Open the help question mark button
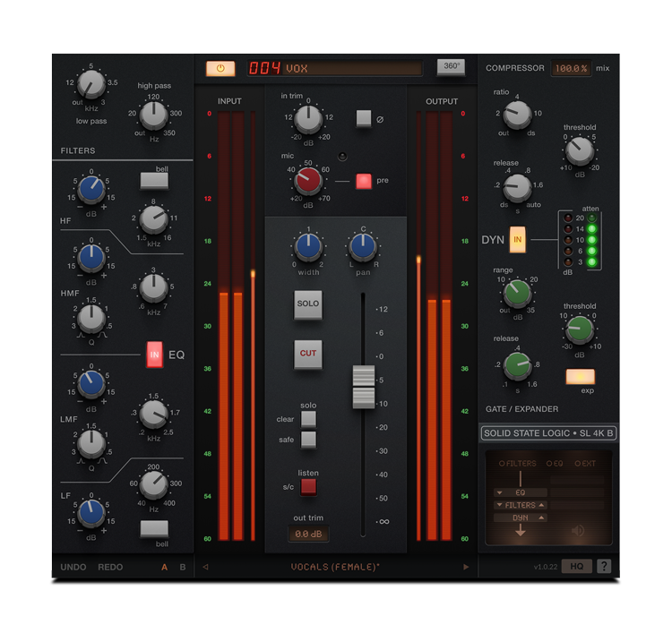 pos(605,566)
